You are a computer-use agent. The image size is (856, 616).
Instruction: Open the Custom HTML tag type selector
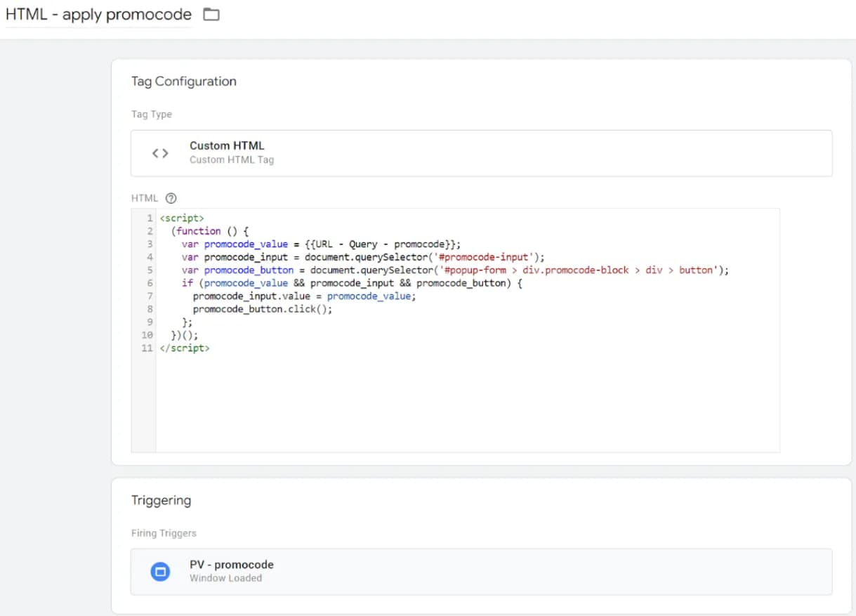coord(481,152)
